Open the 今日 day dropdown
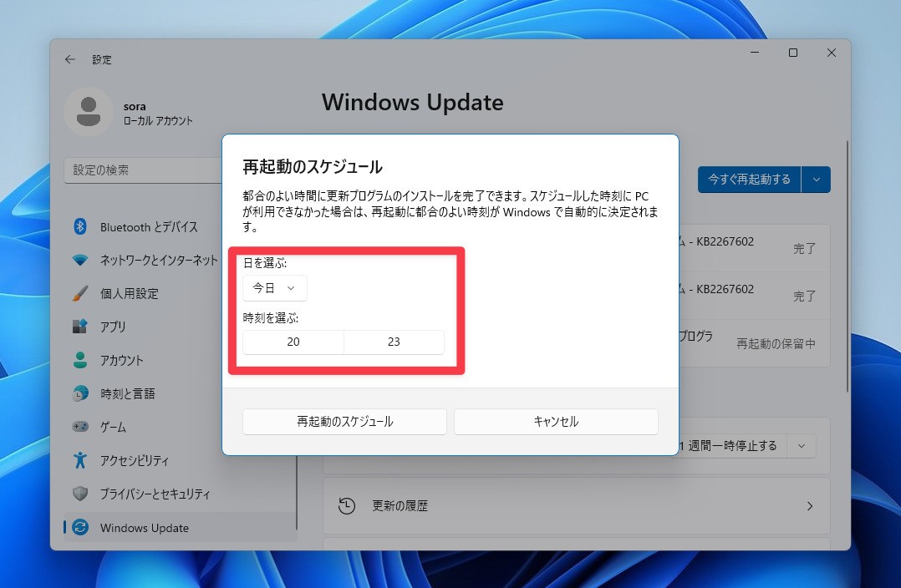This screenshot has height=588, width=901. coord(275,287)
